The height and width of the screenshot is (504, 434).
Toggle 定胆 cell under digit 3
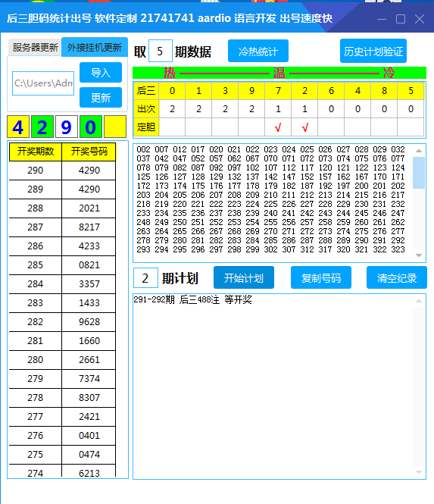(x=225, y=127)
